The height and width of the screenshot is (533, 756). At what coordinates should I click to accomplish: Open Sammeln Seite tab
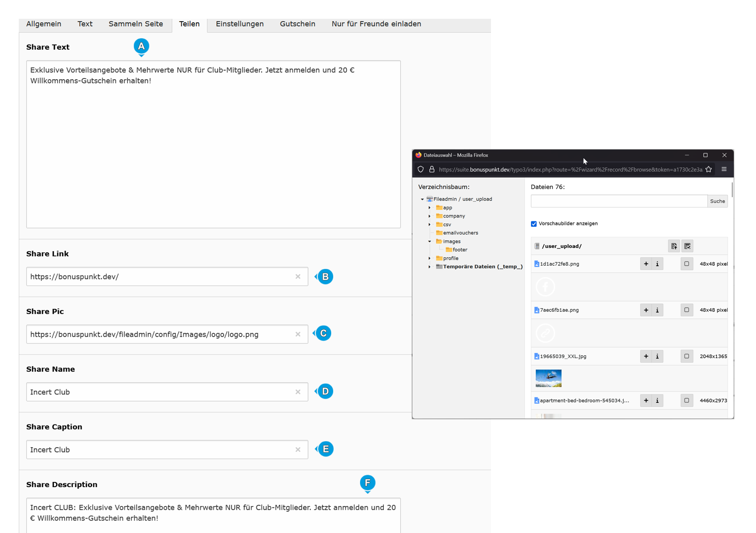[x=136, y=24]
